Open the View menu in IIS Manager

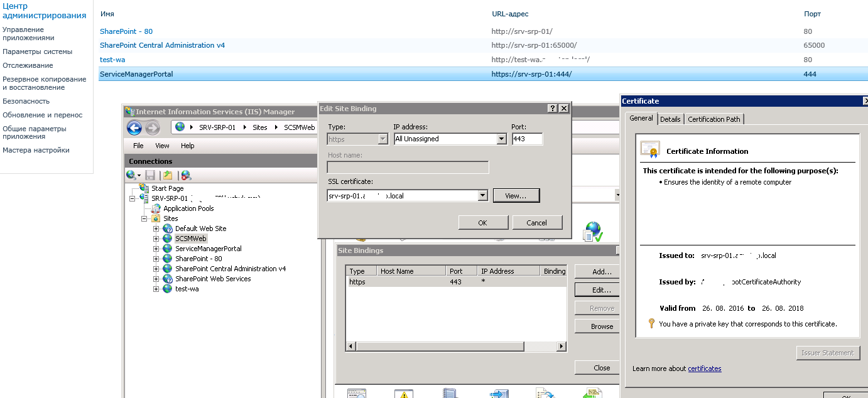(x=162, y=146)
